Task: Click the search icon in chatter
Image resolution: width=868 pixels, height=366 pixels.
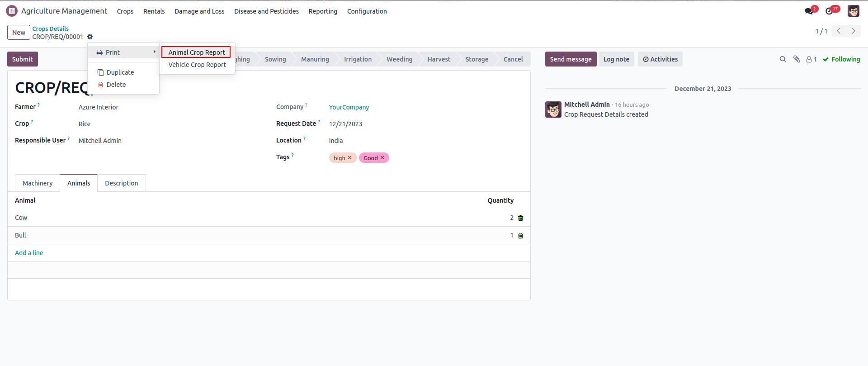Action: 783,59
